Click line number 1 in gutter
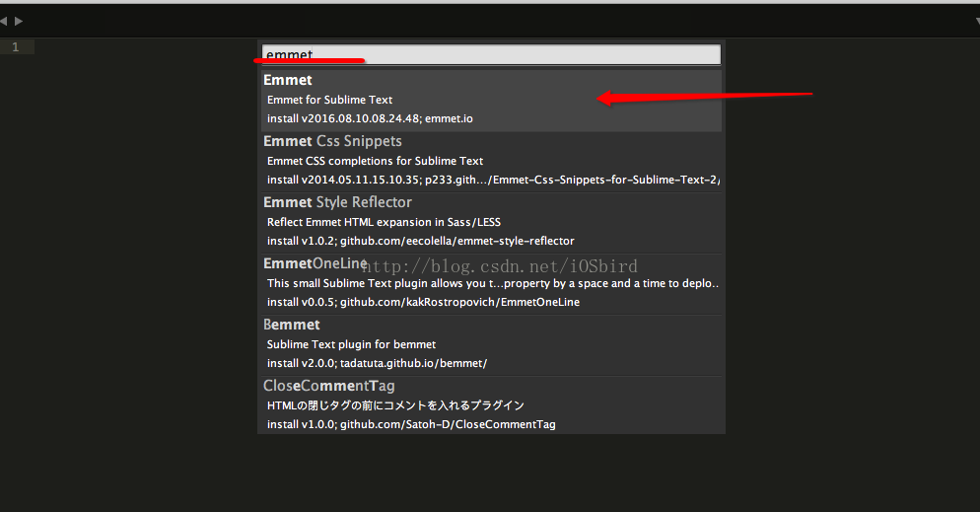Image resolution: width=980 pixels, height=512 pixels. 16,47
